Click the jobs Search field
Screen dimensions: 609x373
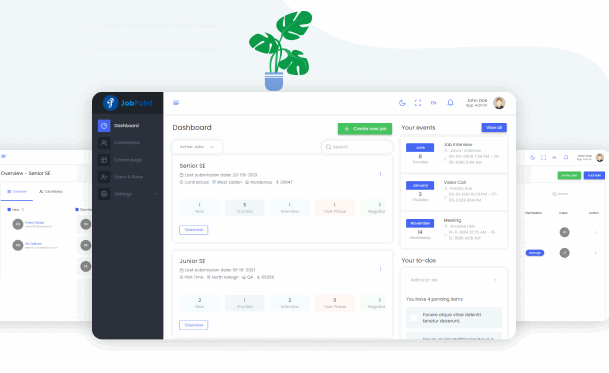(357, 147)
